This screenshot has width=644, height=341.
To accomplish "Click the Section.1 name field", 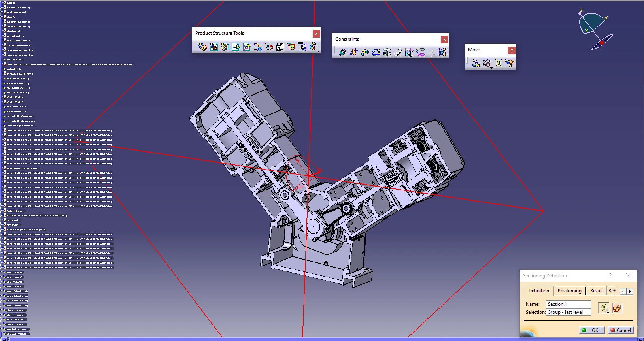I will (568, 304).
